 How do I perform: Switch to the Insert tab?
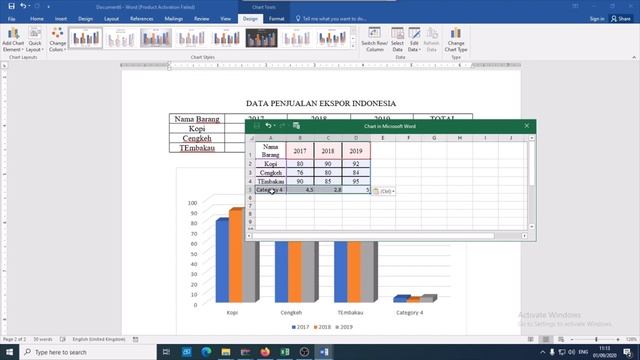(x=61, y=19)
